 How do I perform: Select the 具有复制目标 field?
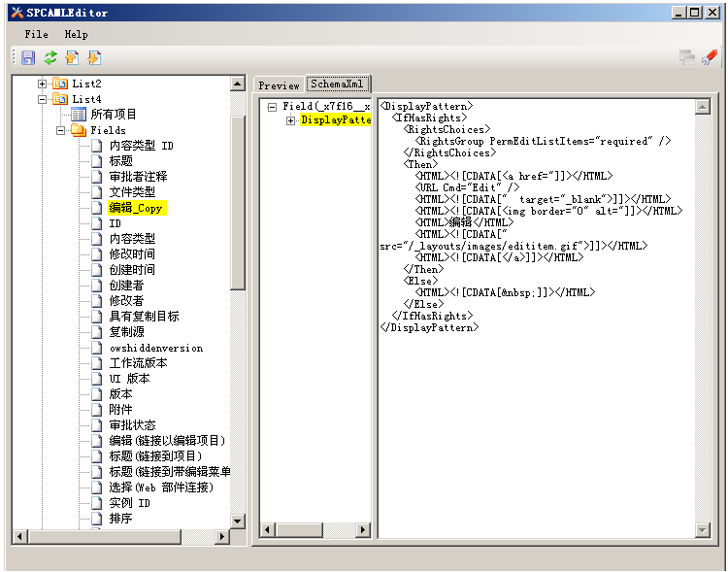tap(144, 316)
